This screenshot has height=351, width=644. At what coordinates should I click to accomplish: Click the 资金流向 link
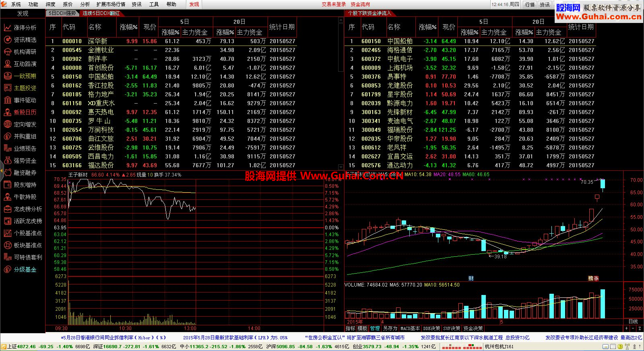[360, 4]
